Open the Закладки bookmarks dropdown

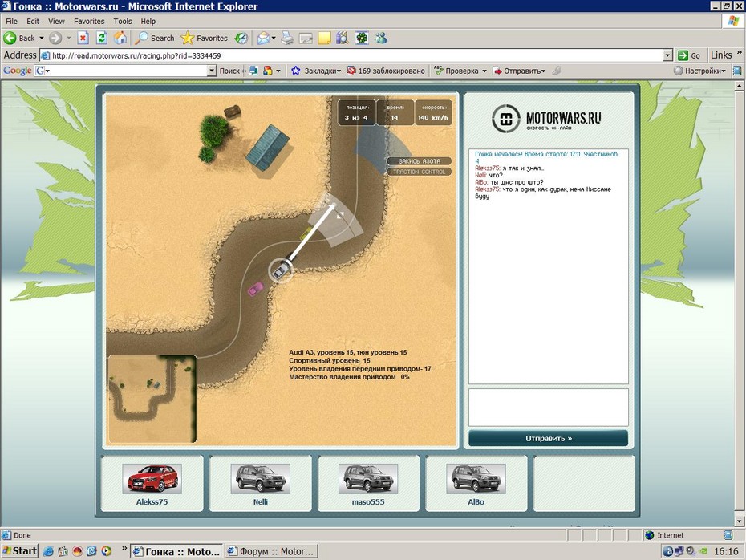pyautogui.click(x=316, y=71)
